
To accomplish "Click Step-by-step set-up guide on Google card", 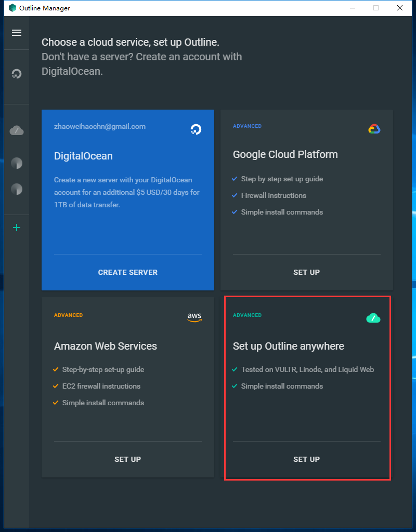I will tap(282, 179).
